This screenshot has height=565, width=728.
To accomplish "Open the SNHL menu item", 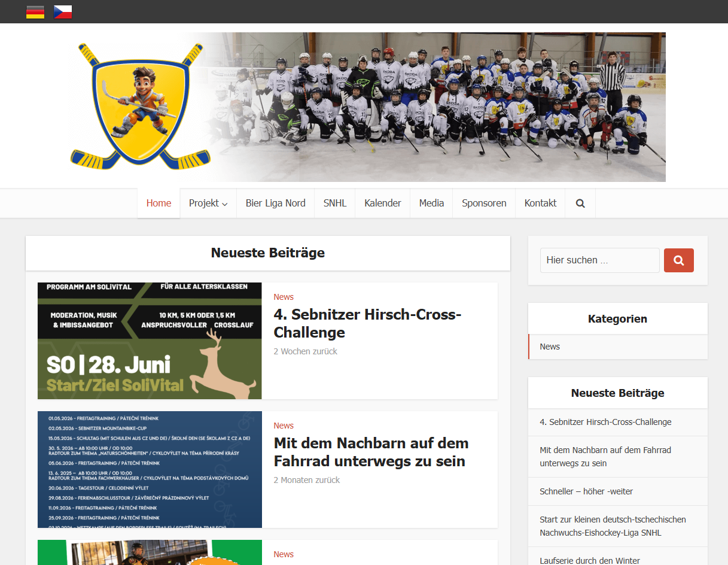I will point(335,203).
